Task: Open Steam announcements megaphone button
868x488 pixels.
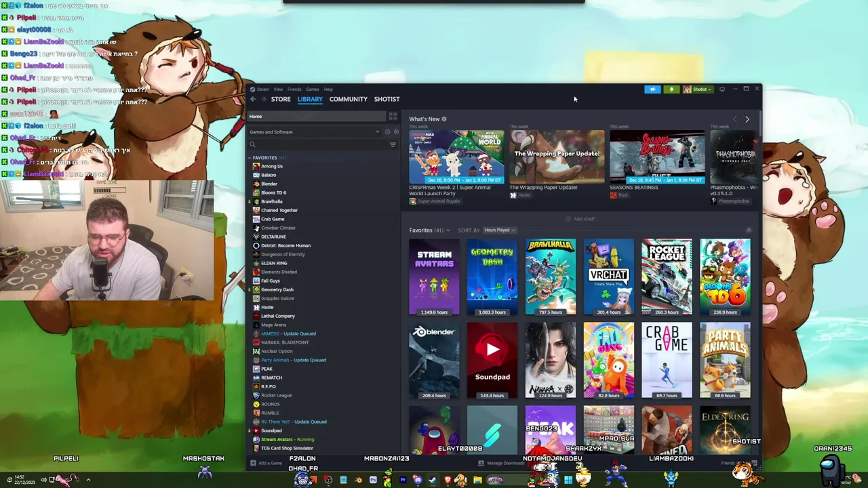Action: [x=652, y=89]
